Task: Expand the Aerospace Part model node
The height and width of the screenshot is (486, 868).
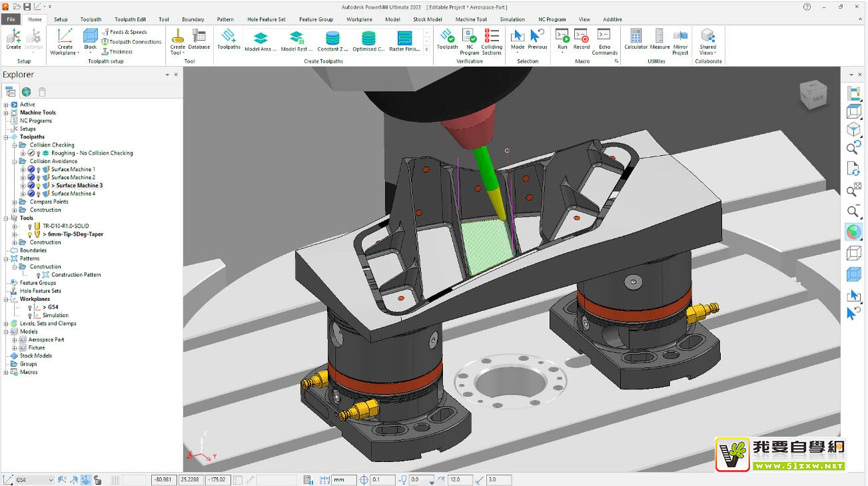Action: (x=15, y=340)
